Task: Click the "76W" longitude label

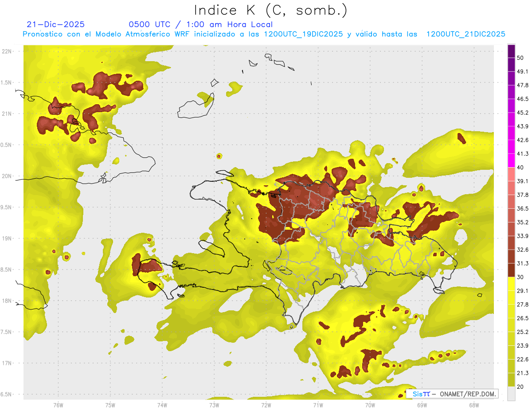Action: tap(58, 405)
